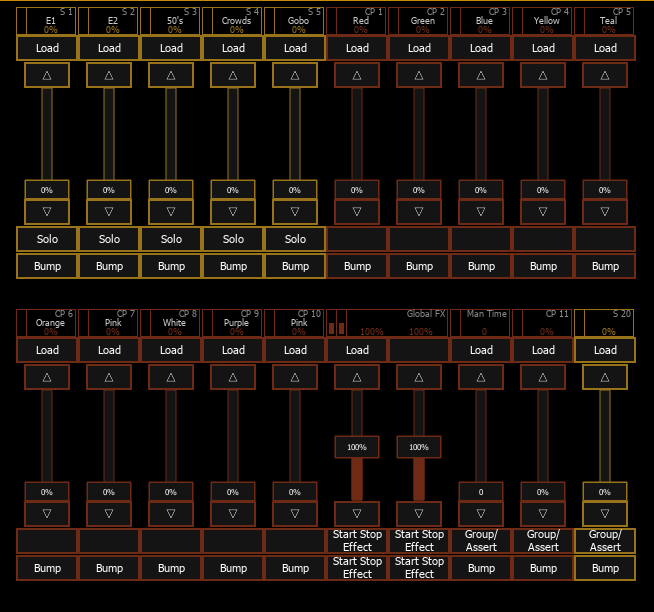Load the Red color palette fader
The height and width of the screenshot is (612, 654).
(357, 48)
